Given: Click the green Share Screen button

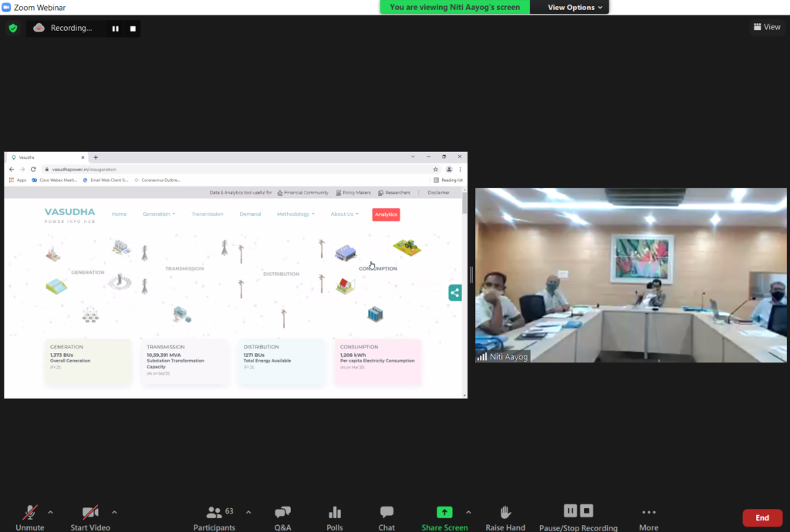Looking at the screenshot, I should [444, 518].
